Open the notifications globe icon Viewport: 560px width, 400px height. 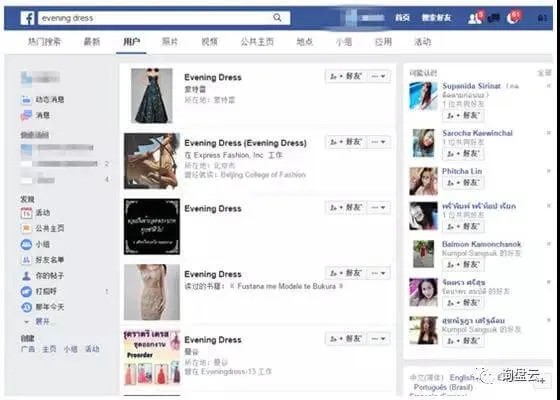pyautogui.click(x=514, y=17)
